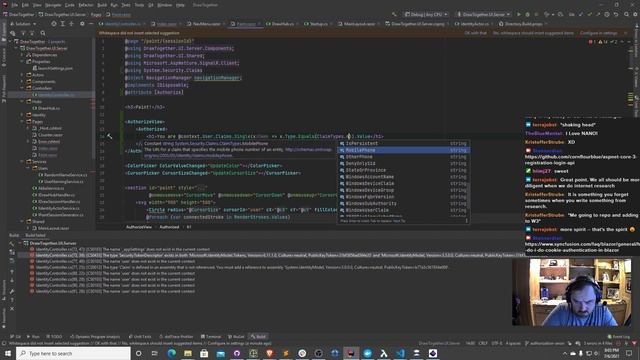Expand the Dependencies node
This screenshot has height=360, width=640.
(x=22, y=55)
